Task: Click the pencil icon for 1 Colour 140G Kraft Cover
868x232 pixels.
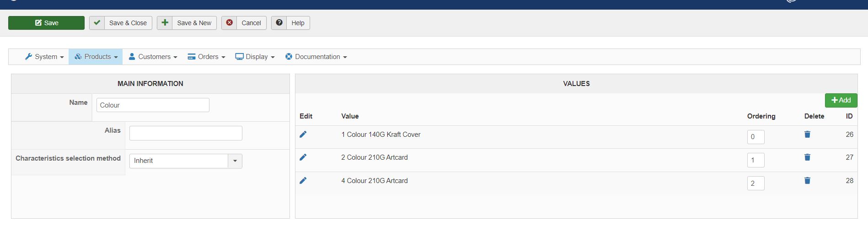Action: point(303,135)
